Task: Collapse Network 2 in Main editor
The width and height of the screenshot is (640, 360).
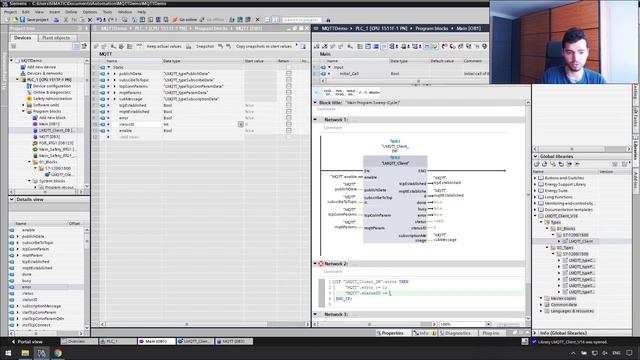Action: 315,264
